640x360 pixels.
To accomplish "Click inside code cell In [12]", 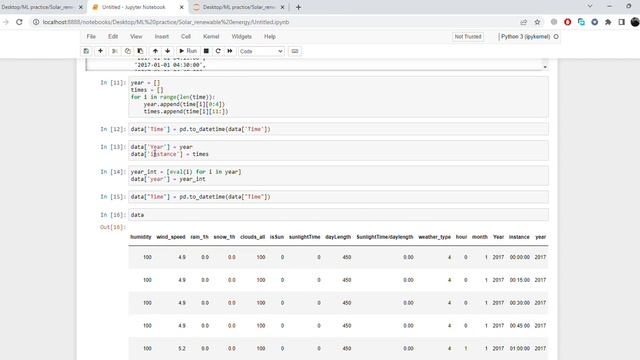I will (x=338, y=129).
